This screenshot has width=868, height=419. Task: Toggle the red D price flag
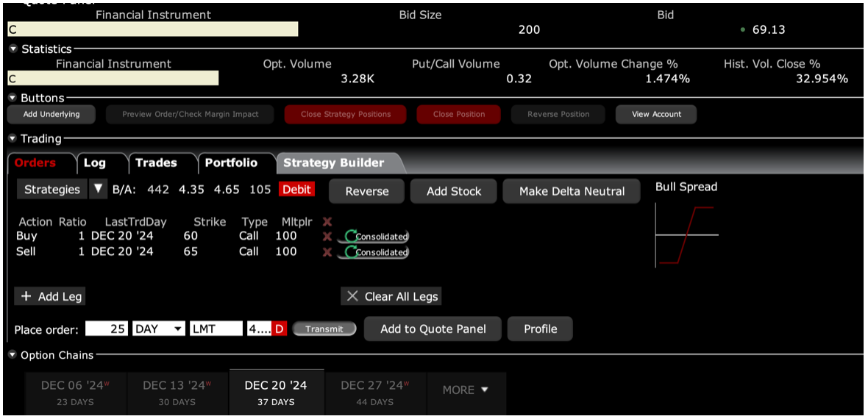tap(280, 329)
